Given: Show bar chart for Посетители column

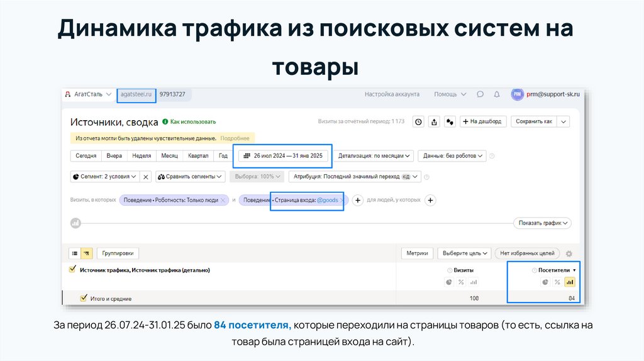Looking at the screenshot, I should (570, 282).
